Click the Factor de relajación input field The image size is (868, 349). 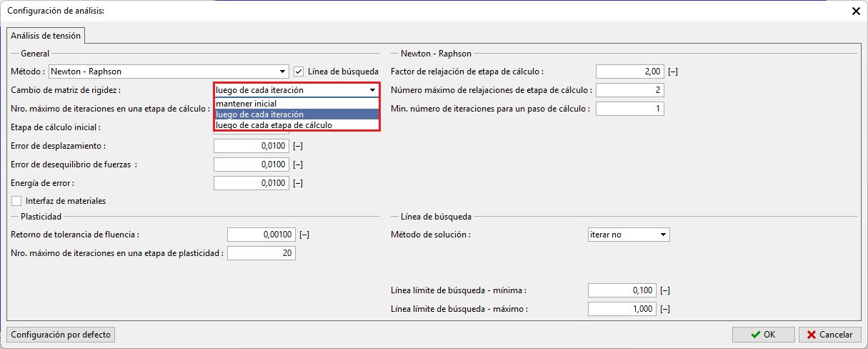point(629,72)
